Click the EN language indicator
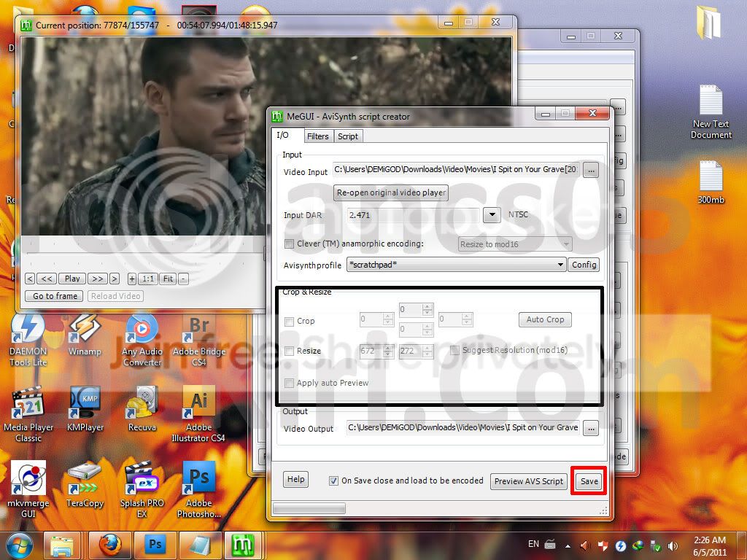 click(533, 544)
